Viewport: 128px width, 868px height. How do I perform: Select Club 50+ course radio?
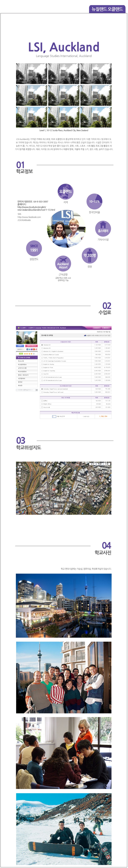(42, 374)
